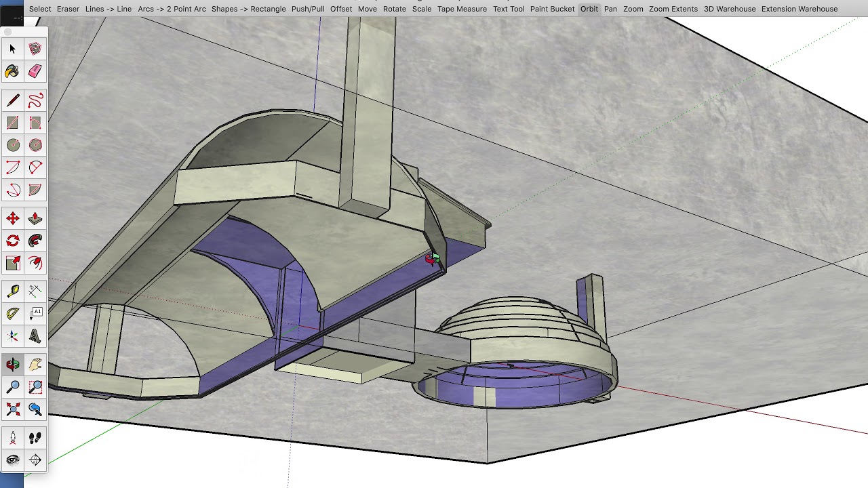The width and height of the screenshot is (868, 488).
Task: Select the Follow Me tool icon
Action: (35, 241)
